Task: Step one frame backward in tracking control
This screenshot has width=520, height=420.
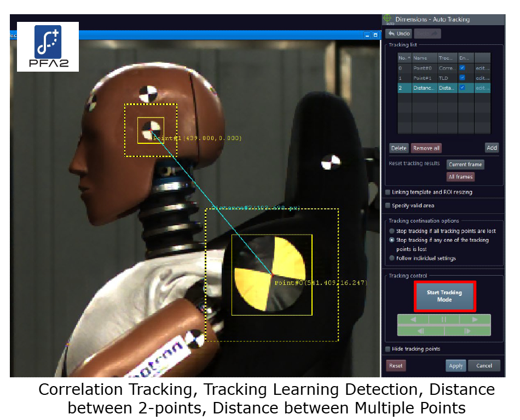Action: [420, 331]
